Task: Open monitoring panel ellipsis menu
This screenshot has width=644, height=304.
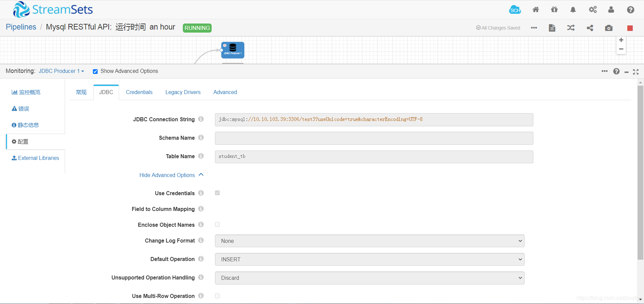Action: [x=605, y=71]
